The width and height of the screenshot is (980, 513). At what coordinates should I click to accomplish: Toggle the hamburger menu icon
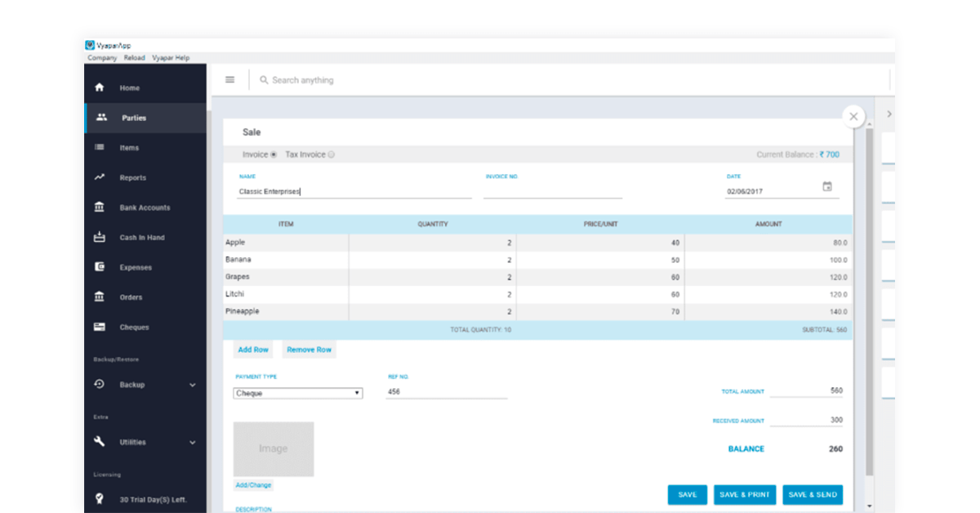(x=230, y=80)
